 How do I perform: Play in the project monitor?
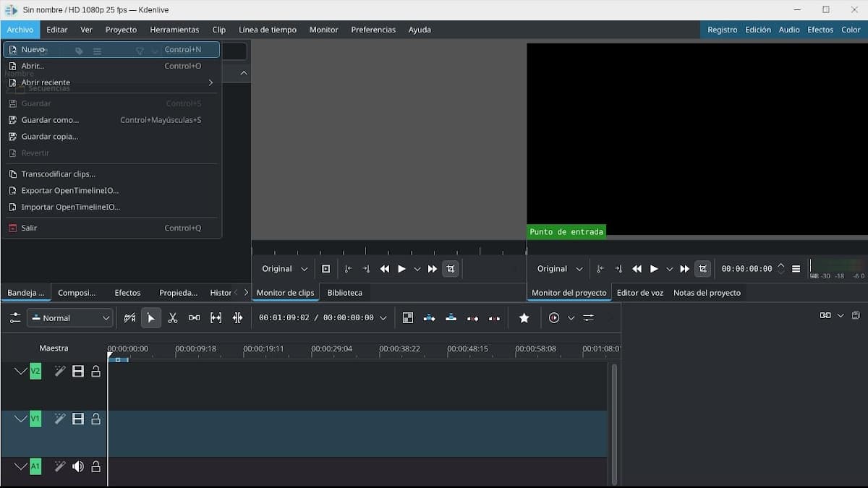tap(655, 269)
